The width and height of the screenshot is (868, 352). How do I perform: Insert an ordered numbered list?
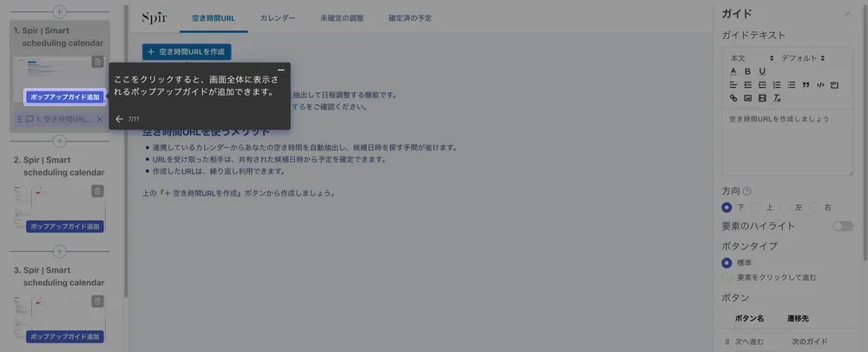[777, 85]
